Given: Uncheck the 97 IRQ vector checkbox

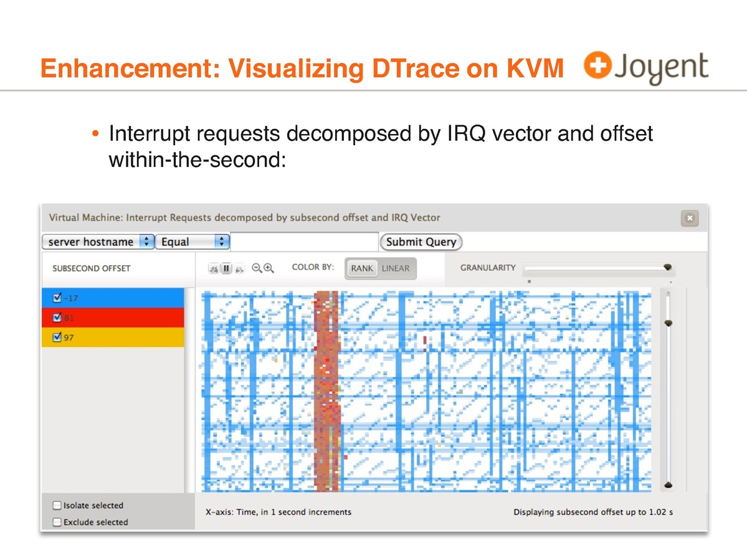Looking at the screenshot, I should [57, 337].
